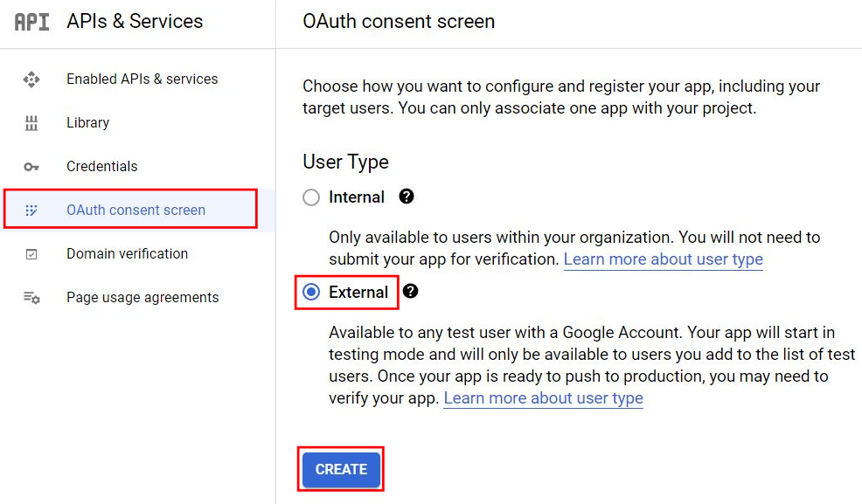The width and height of the screenshot is (862, 504).
Task: Follow Learn more link under Internal
Action: (663, 259)
